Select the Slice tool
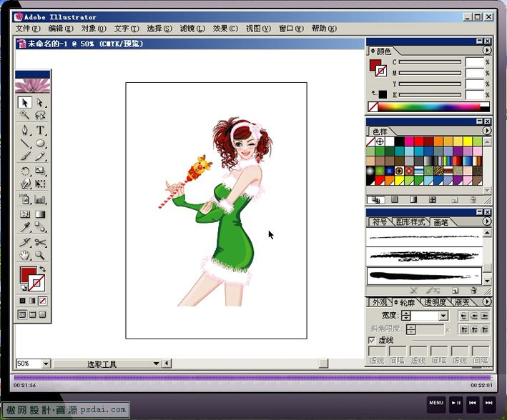The width and height of the screenshot is (507, 420). pyautogui.click(x=24, y=242)
